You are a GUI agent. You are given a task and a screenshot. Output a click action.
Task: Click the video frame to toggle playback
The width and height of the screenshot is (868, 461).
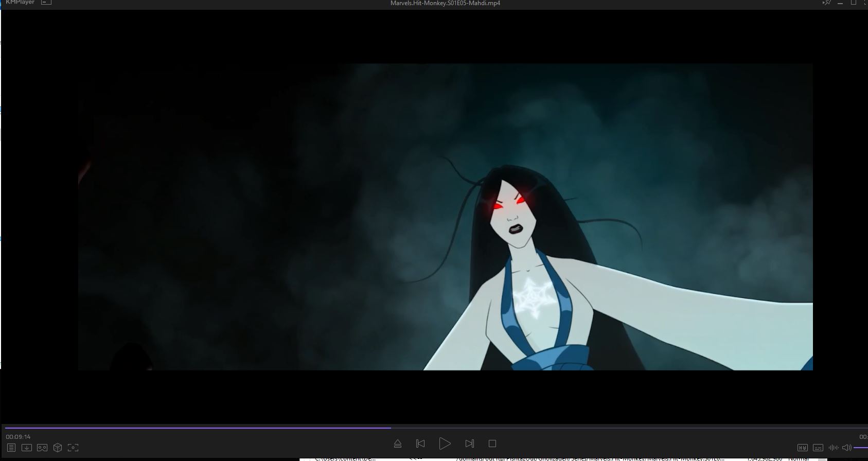point(445,216)
